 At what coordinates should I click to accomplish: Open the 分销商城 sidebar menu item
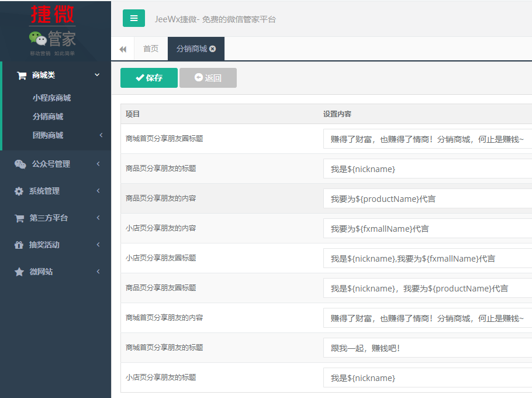[x=48, y=116]
